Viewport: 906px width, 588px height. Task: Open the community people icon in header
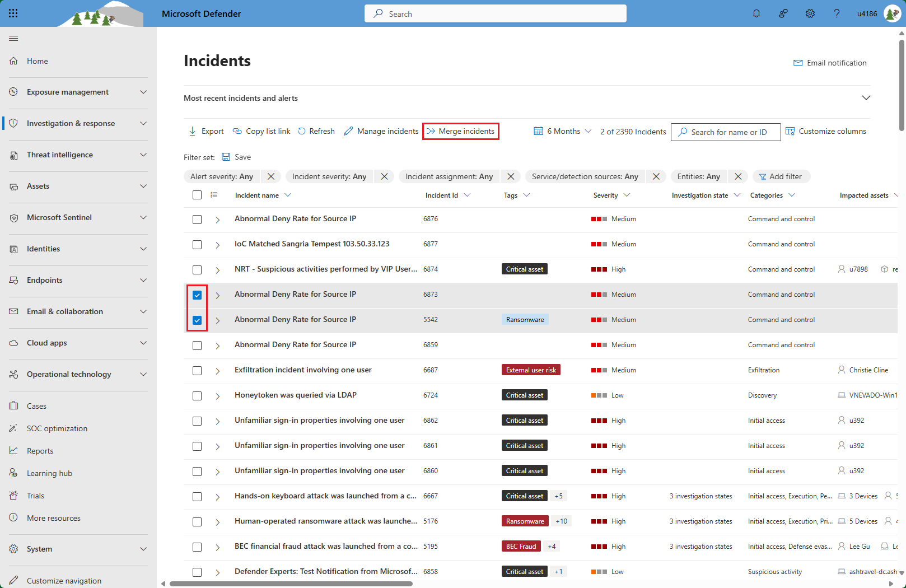pos(783,13)
